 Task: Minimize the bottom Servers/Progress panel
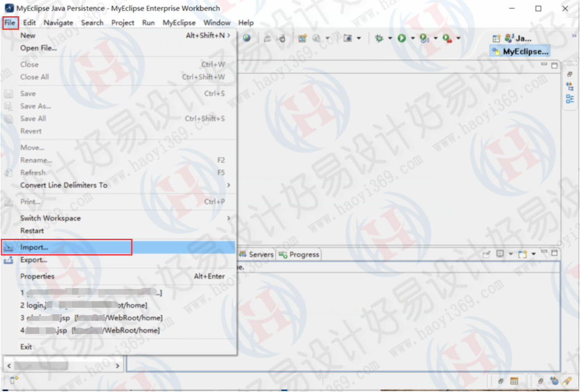click(x=544, y=252)
